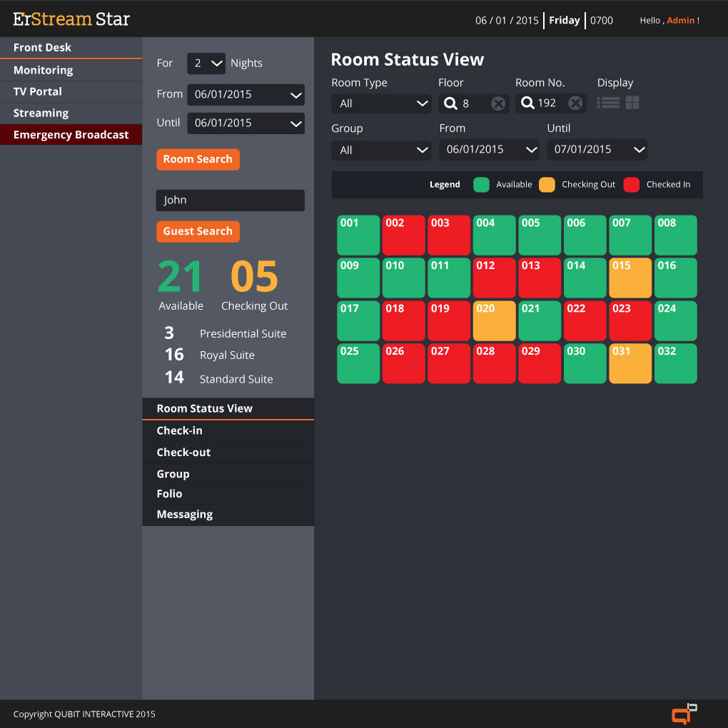Open the TV Portal section
Viewport: 728px width, 728px height.
coord(71,92)
